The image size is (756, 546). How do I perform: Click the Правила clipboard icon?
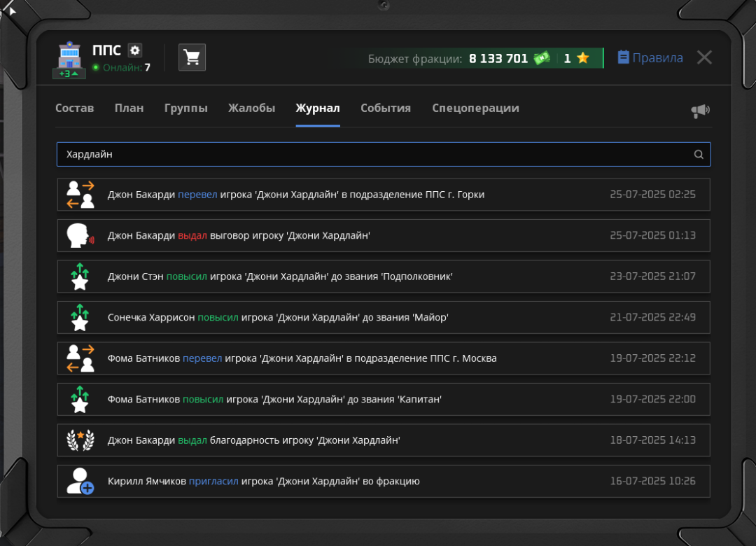pos(623,57)
